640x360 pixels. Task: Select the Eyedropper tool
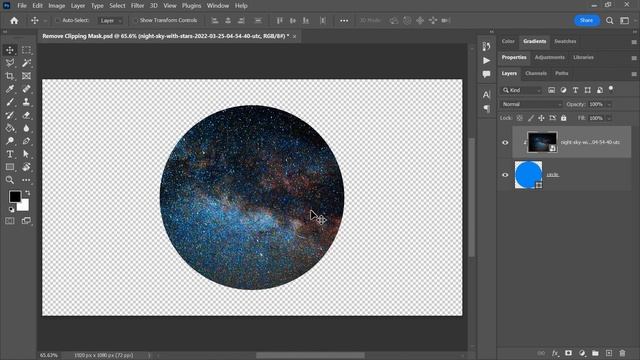(10, 89)
